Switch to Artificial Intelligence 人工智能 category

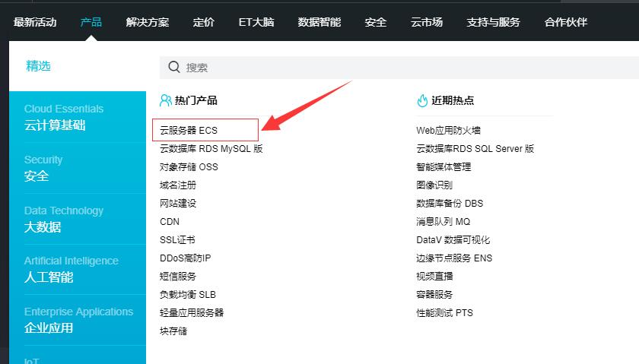(78, 269)
